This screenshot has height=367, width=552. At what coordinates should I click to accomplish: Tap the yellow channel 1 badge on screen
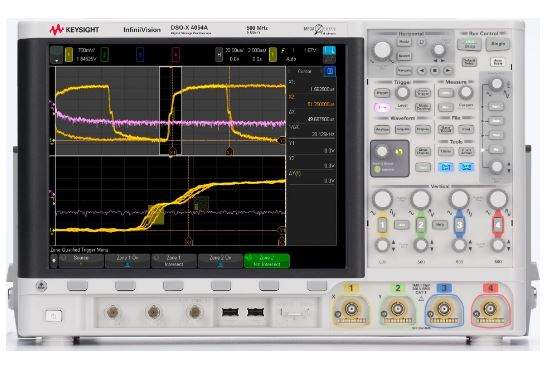69,55
